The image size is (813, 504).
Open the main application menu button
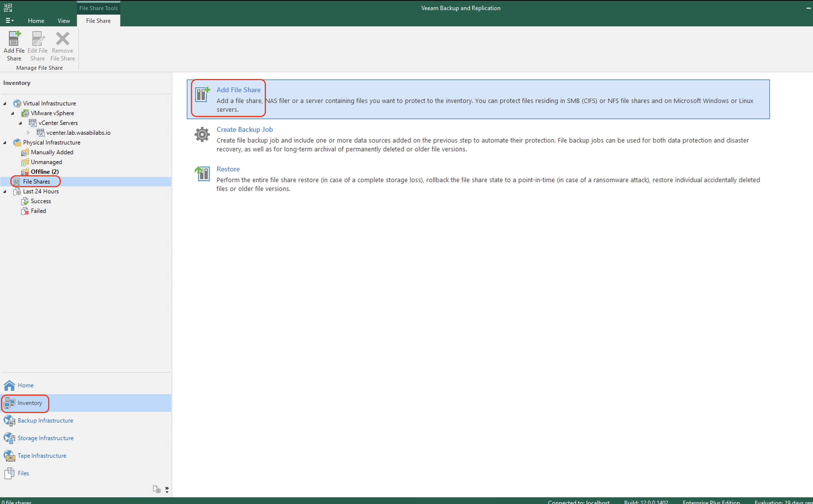(x=9, y=21)
